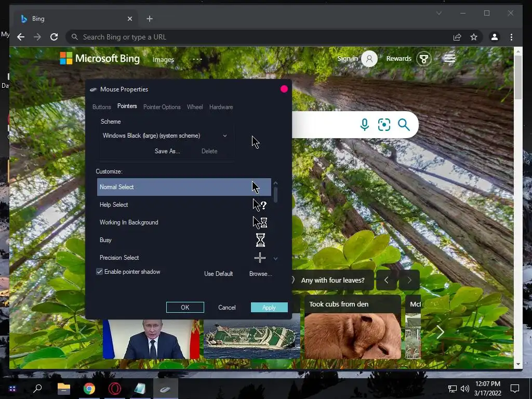Click Cancel in Mouse Properties
The width and height of the screenshot is (532, 399).
click(x=227, y=308)
